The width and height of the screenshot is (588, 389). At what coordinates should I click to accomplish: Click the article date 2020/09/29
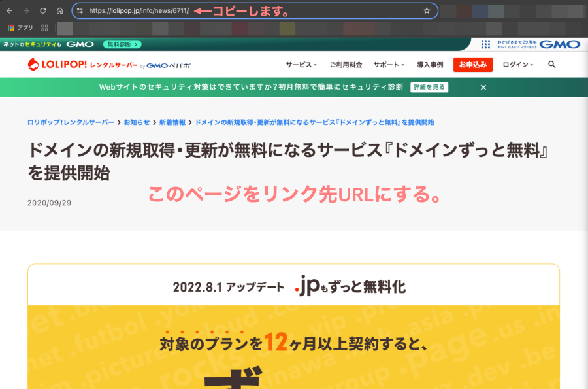(x=49, y=203)
